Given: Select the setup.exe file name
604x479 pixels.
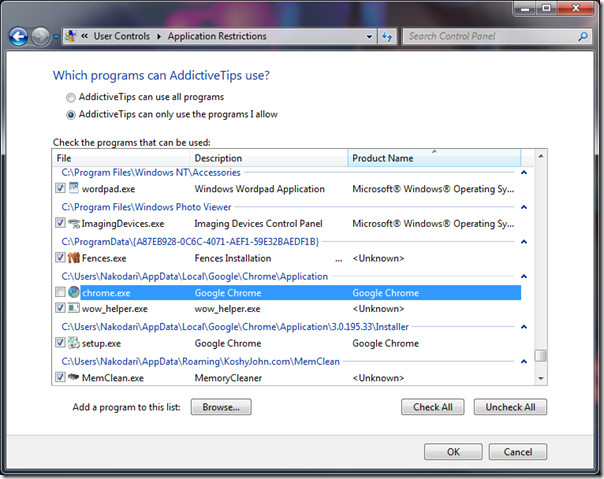Looking at the screenshot, I should (x=101, y=344).
